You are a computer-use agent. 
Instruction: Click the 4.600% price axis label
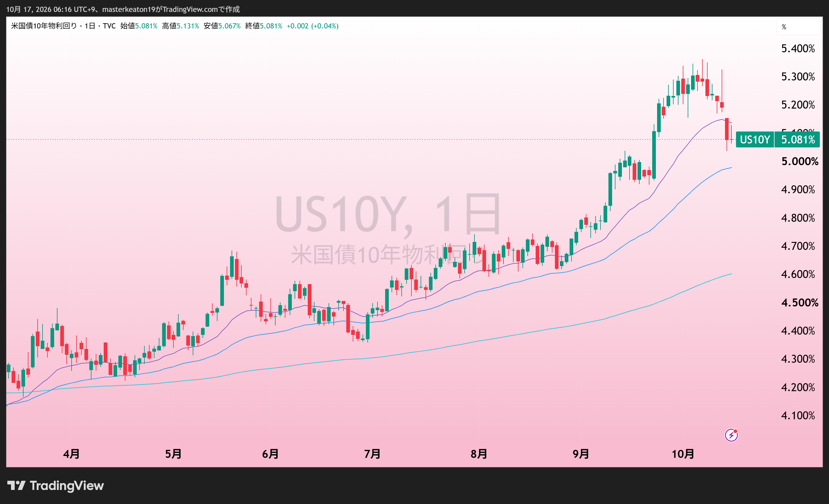798,274
